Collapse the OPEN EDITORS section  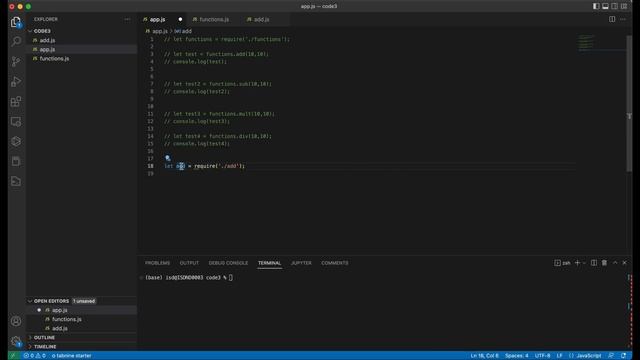(x=82, y=301)
